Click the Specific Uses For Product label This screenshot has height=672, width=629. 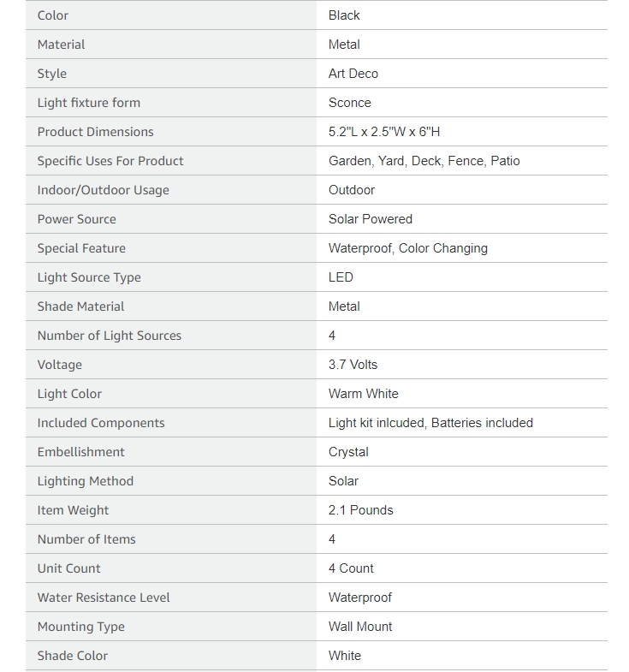click(x=110, y=161)
